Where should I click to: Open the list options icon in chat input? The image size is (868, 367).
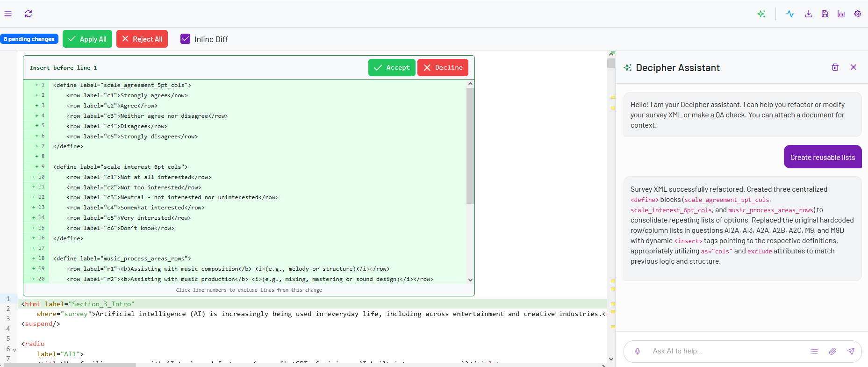(814, 351)
